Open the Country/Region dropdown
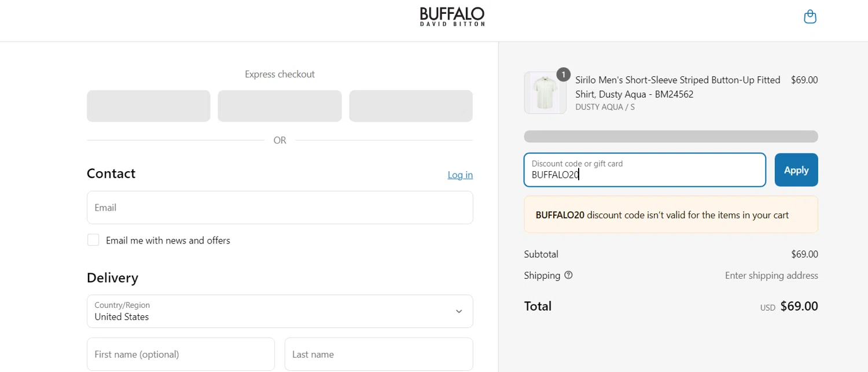 [279, 311]
